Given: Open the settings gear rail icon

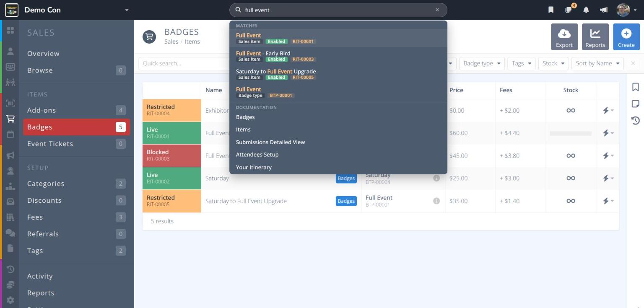Looking at the screenshot, I should (10, 300).
